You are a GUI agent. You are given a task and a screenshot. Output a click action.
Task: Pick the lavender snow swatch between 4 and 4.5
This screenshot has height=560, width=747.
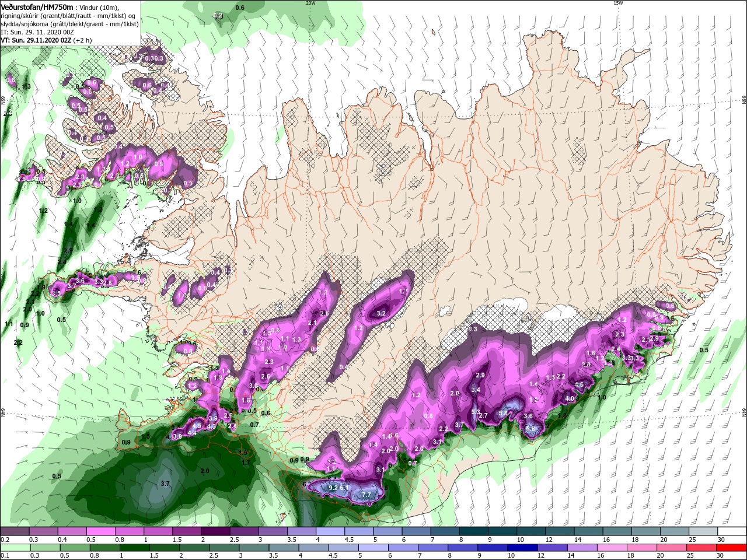tap(330, 531)
